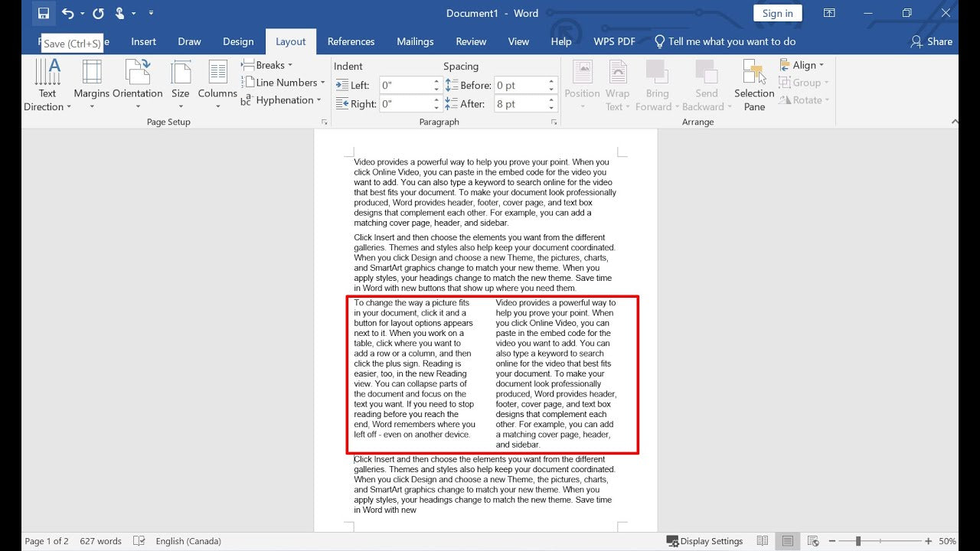Expand the Line Numbers dropdown

283,83
